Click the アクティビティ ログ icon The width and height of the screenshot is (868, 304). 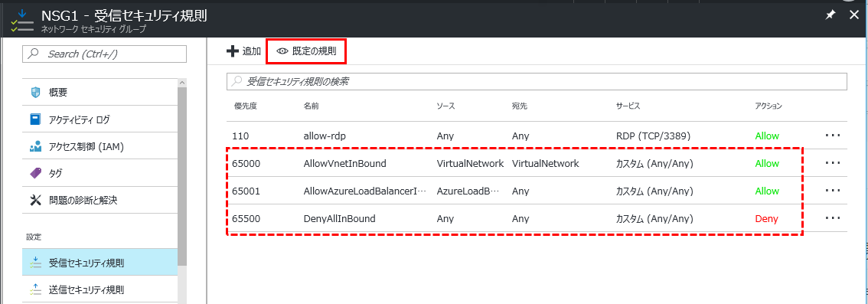click(x=35, y=119)
